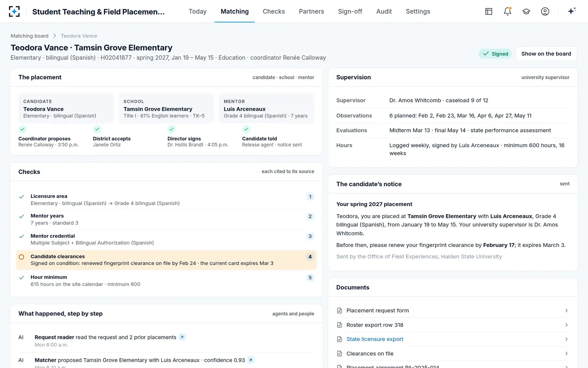
Task: Open source citation 2 for Mentor years
Action: point(310,216)
